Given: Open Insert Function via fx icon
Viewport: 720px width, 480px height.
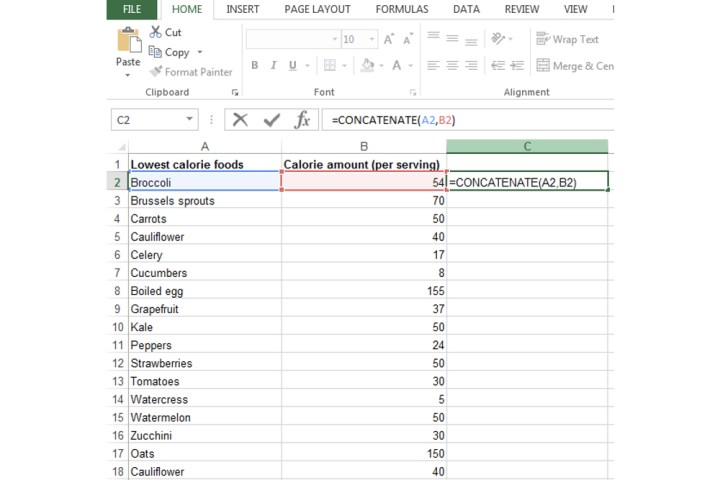Looking at the screenshot, I should (x=302, y=120).
